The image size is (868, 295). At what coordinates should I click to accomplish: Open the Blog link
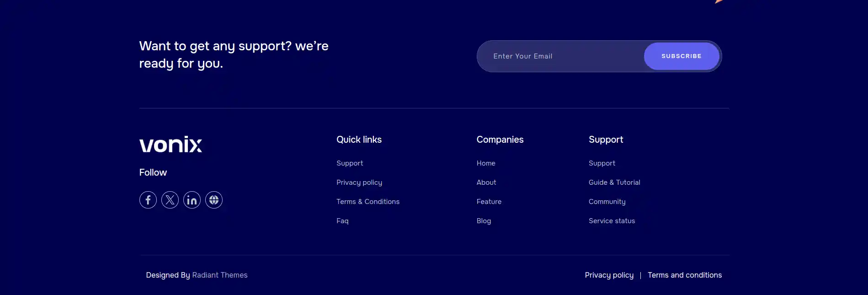pos(484,221)
